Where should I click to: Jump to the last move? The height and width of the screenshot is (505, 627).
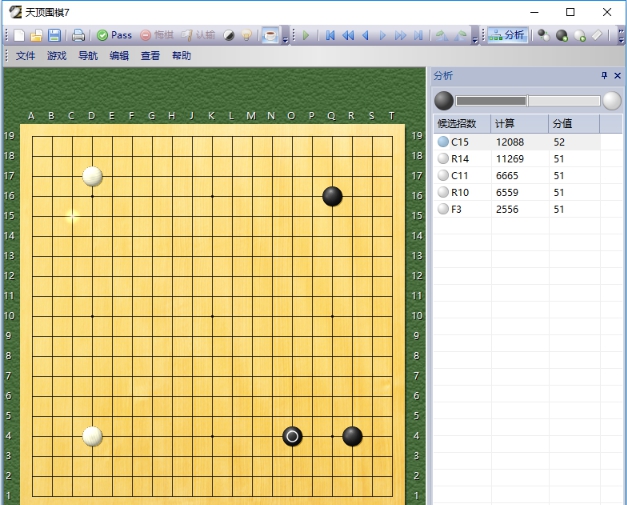click(x=418, y=36)
